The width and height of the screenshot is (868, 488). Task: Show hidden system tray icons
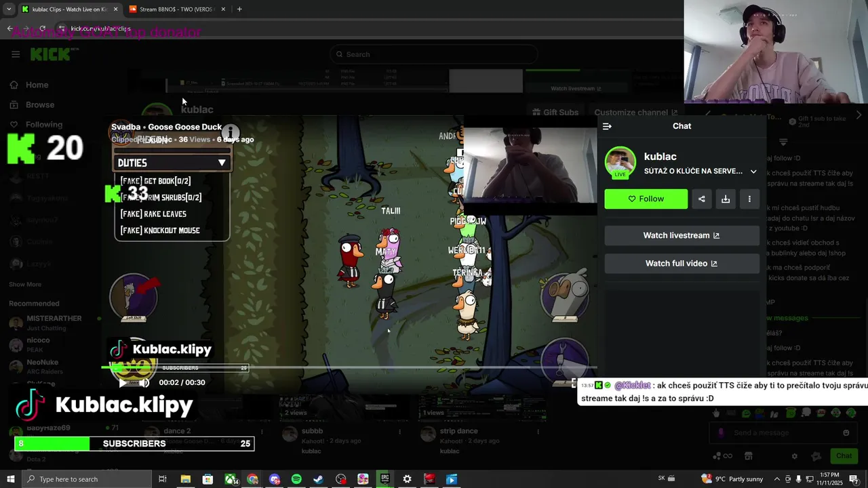point(777,479)
